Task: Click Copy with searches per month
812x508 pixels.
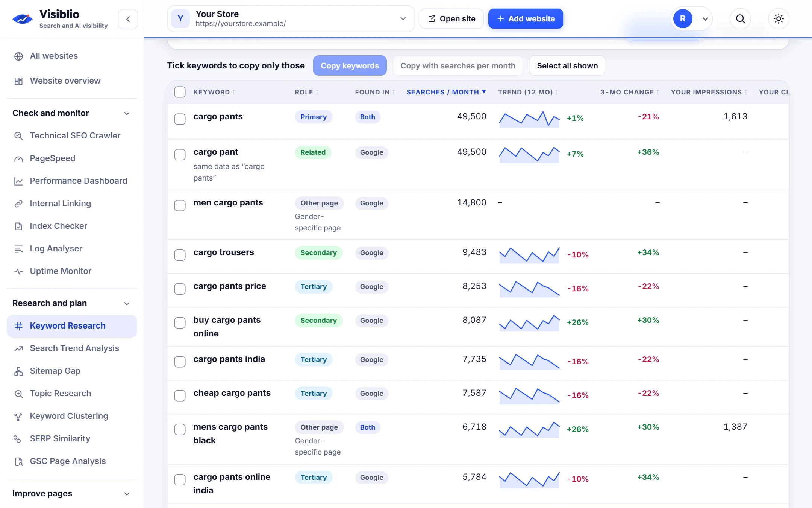Action: point(458,66)
